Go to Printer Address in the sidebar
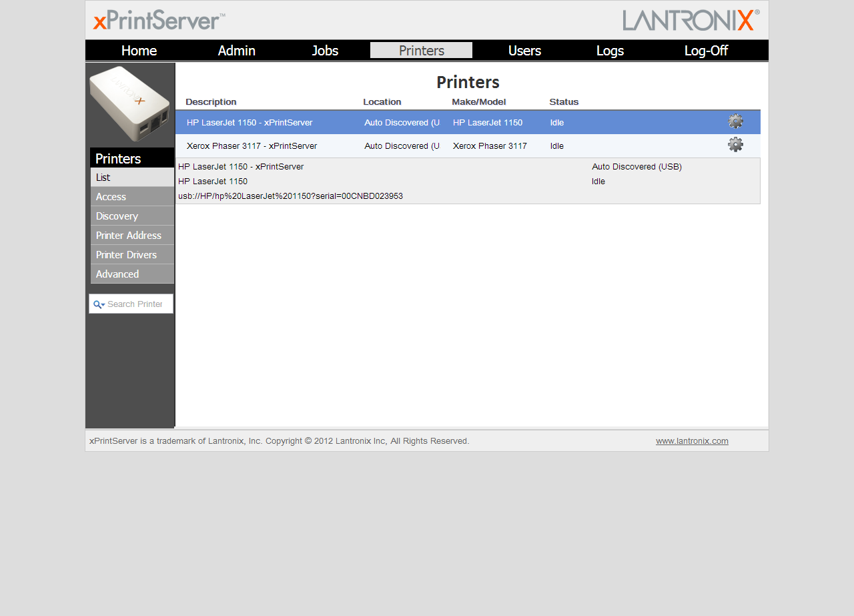 tap(132, 236)
